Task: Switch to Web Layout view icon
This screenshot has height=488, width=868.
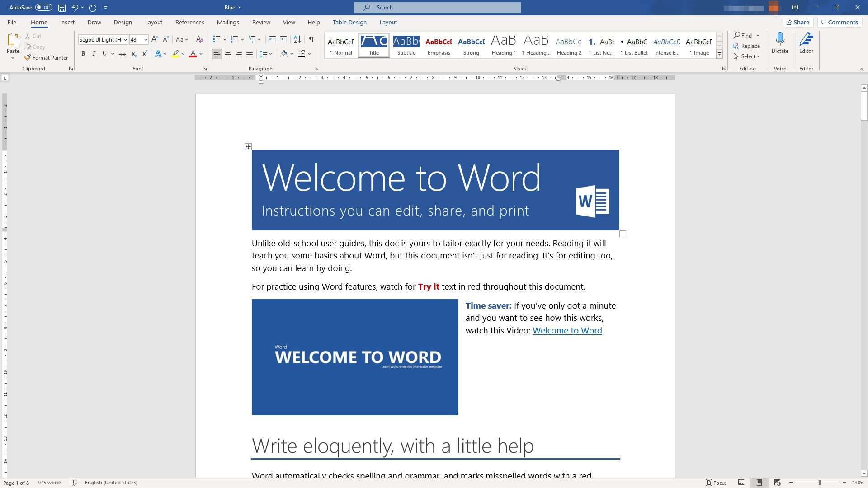Action: point(777,483)
